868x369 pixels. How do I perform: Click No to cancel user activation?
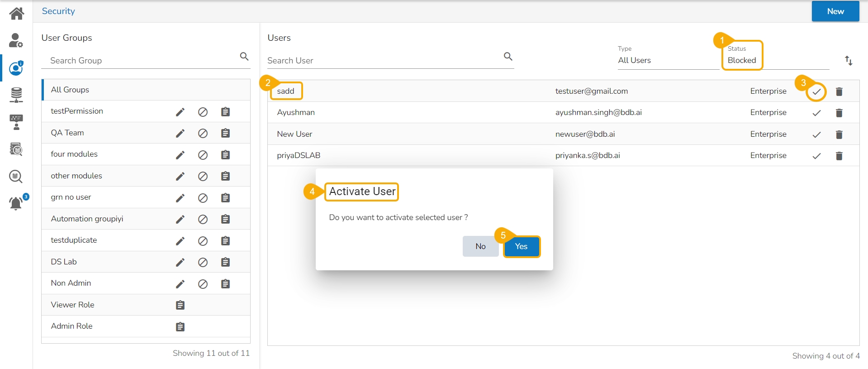(x=480, y=246)
